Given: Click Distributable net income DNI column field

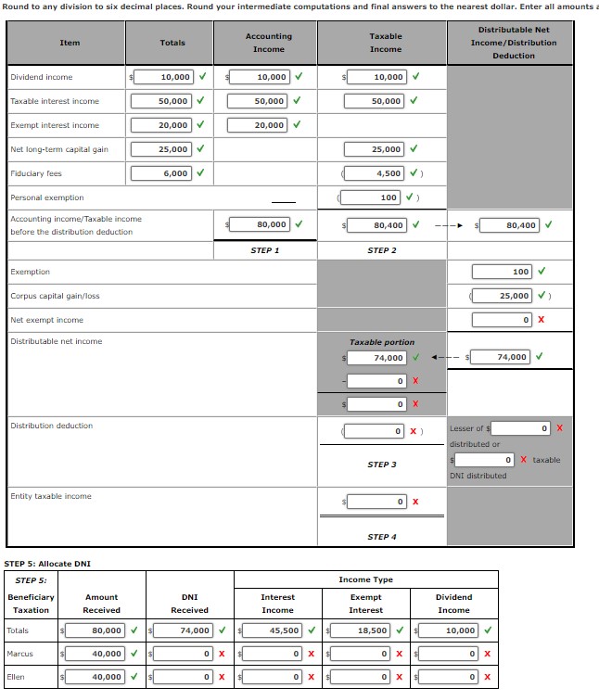Looking at the screenshot, I should (x=501, y=357).
